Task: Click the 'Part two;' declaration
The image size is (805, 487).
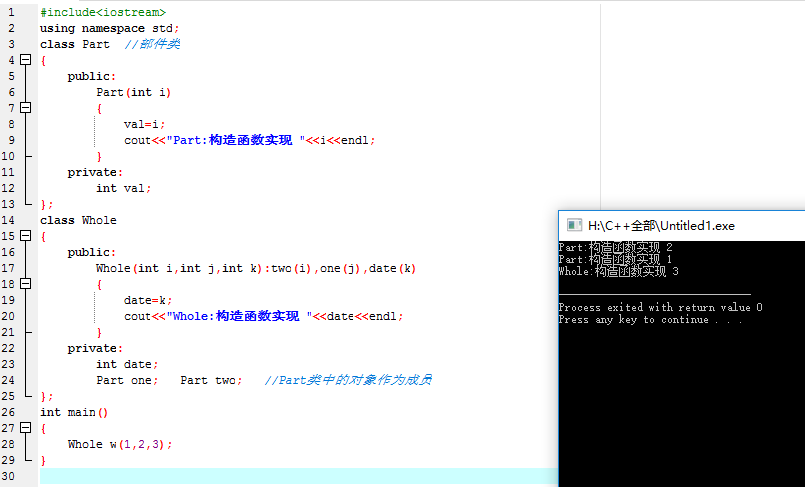Action: coord(211,380)
